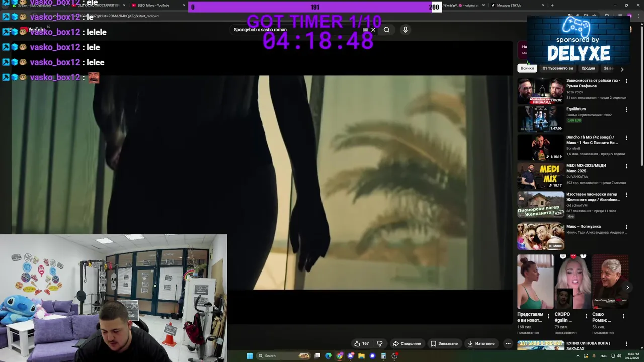This screenshot has height=362, width=644.
Task: Clear the YouTube search box text
Action: (373, 30)
